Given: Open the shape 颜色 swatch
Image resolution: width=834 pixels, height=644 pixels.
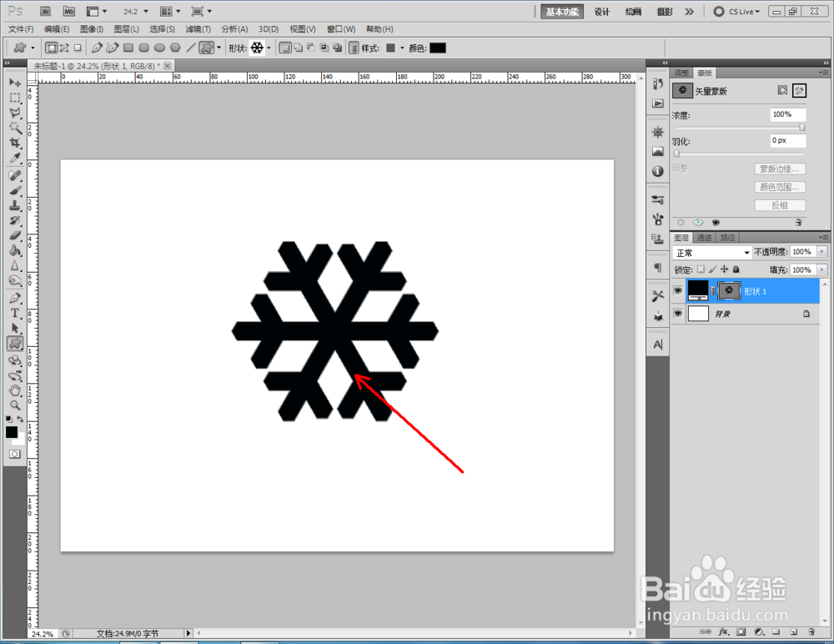Looking at the screenshot, I should [437, 48].
